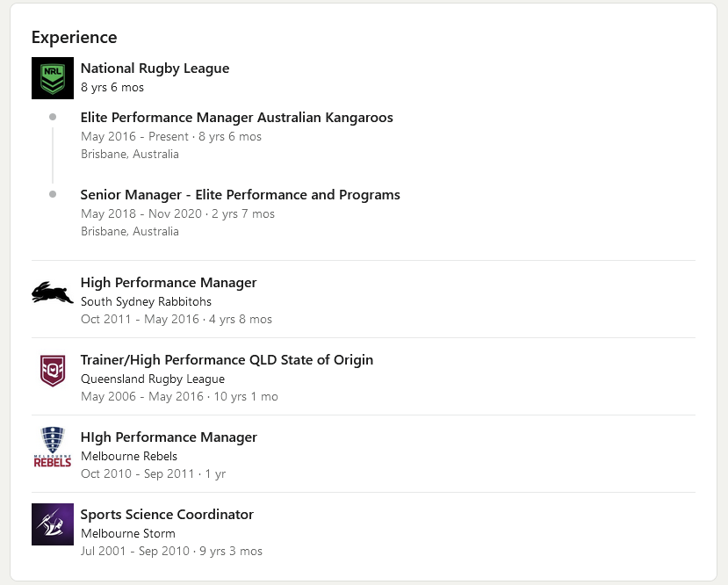
Task: Click Trainer/High Performance QLD State of Origin
Action: pyautogui.click(x=227, y=360)
